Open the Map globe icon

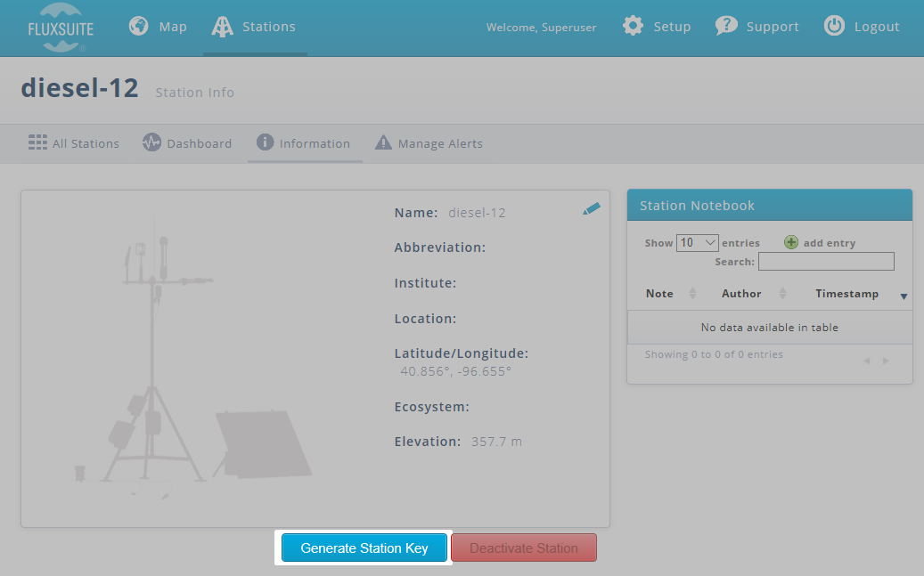pyautogui.click(x=139, y=27)
